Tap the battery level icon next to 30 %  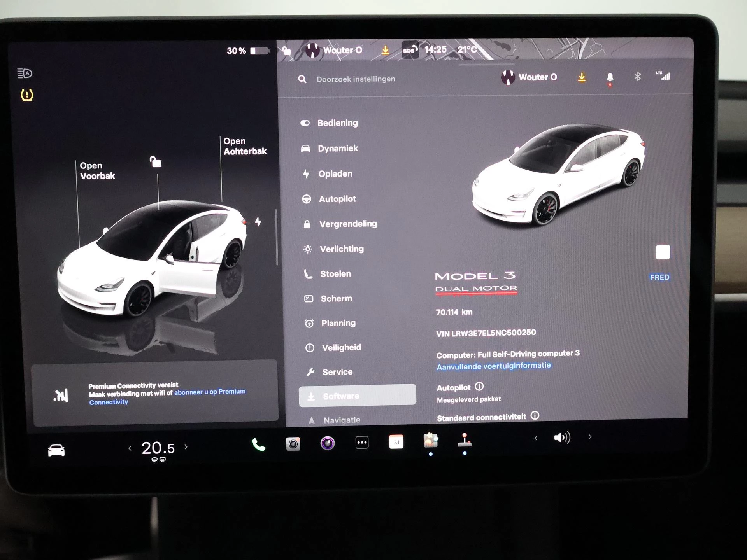(x=260, y=51)
